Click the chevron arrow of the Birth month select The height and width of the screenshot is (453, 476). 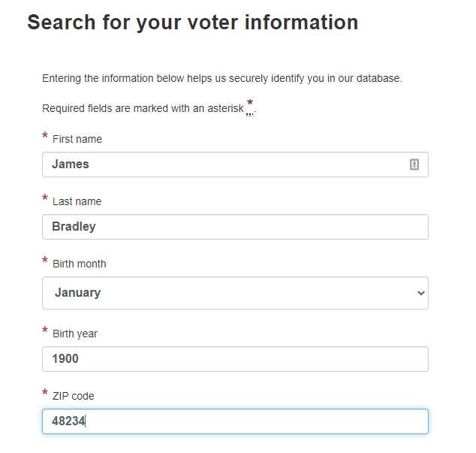(x=420, y=293)
